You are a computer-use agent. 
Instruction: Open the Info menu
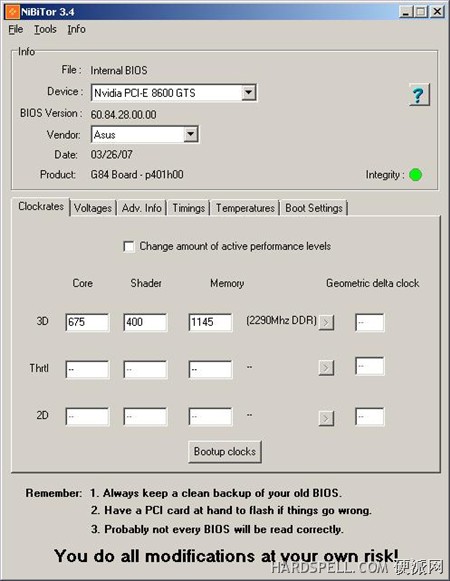(76, 29)
